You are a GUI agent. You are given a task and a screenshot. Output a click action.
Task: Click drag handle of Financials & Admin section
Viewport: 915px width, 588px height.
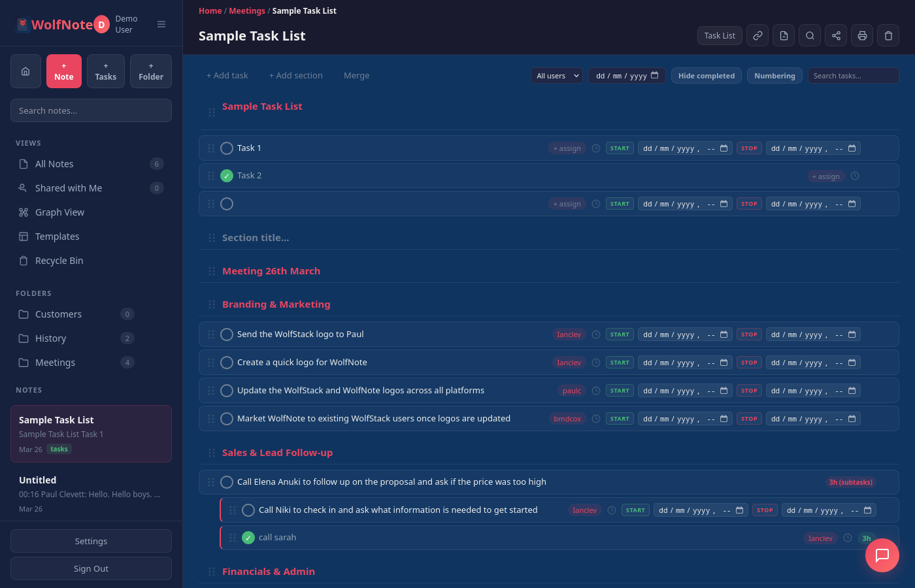pyautogui.click(x=212, y=572)
